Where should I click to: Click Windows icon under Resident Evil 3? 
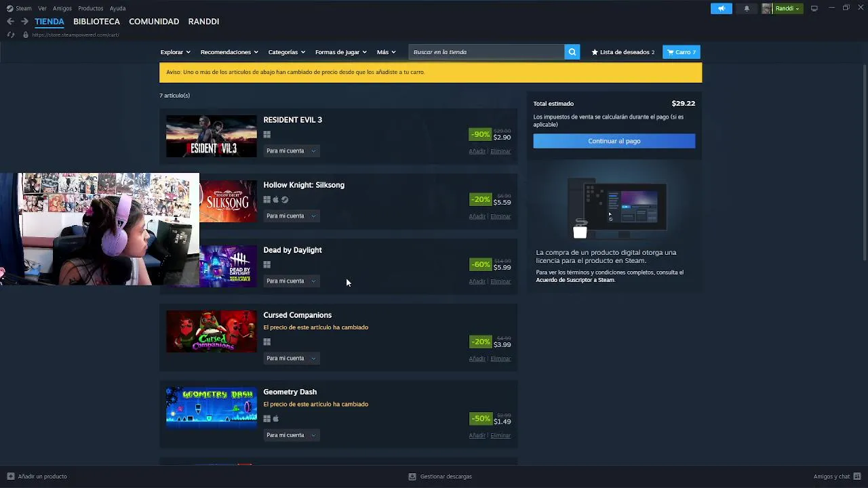(267, 135)
